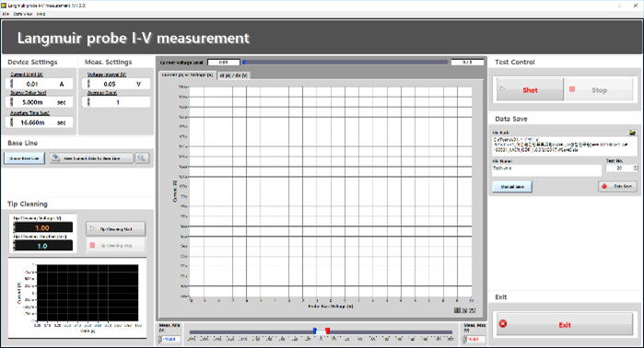Click the Source Delay stepper arrows
644x348 pixels.
[x=11, y=102]
